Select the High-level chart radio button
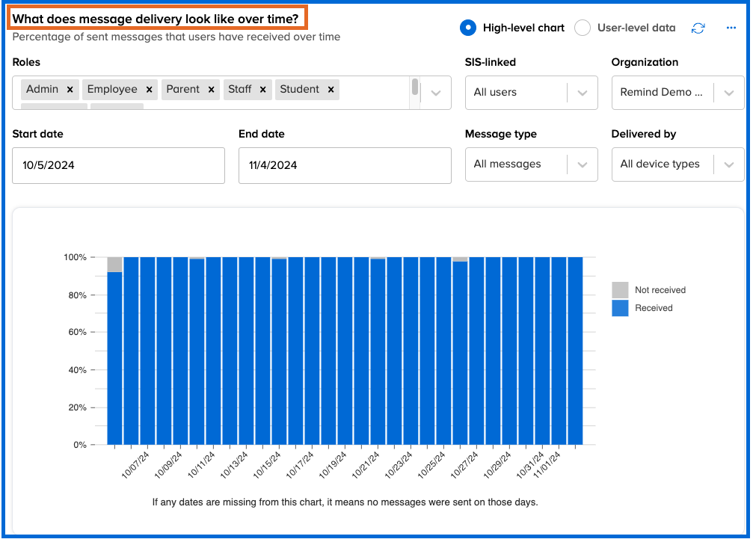 coord(467,28)
